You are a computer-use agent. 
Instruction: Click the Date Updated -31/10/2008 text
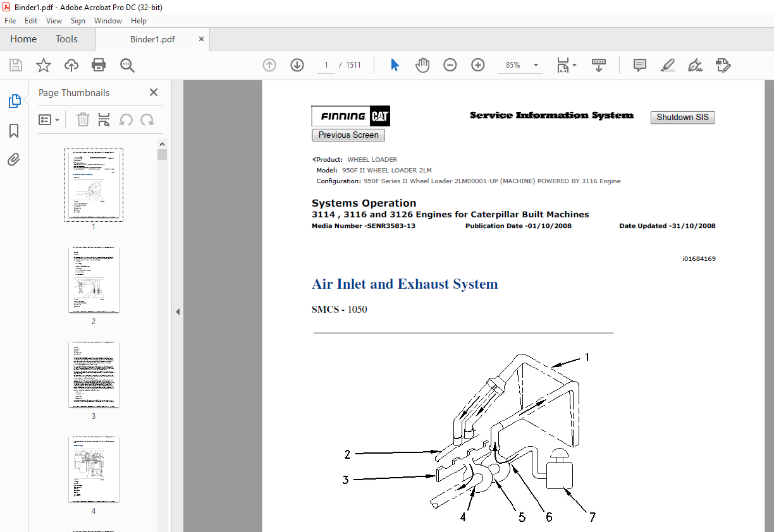coord(667,226)
